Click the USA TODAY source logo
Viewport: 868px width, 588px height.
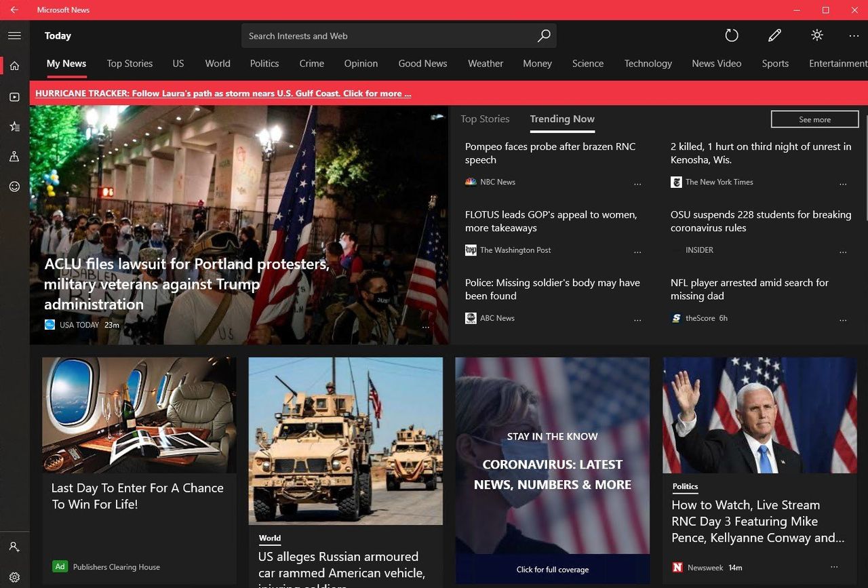pyautogui.click(x=50, y=325)
